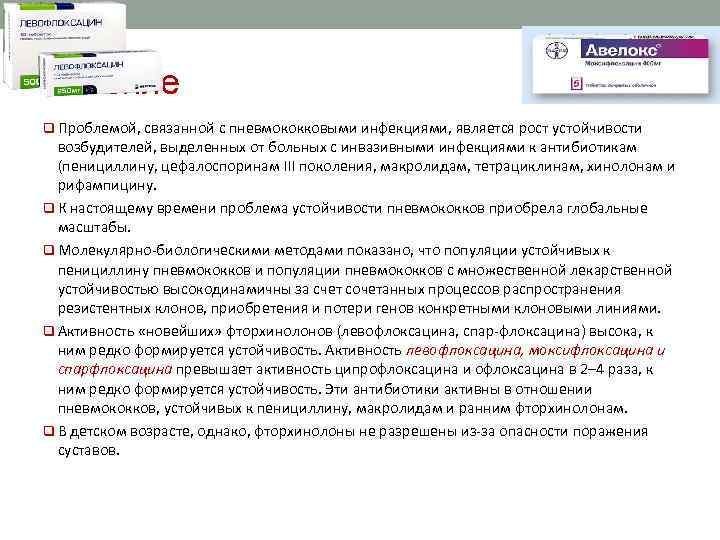The width and height of the screenshot is (720, 540).
Task: Click the Левофлоксацин 250 mg box image
Action: [100, 73]
